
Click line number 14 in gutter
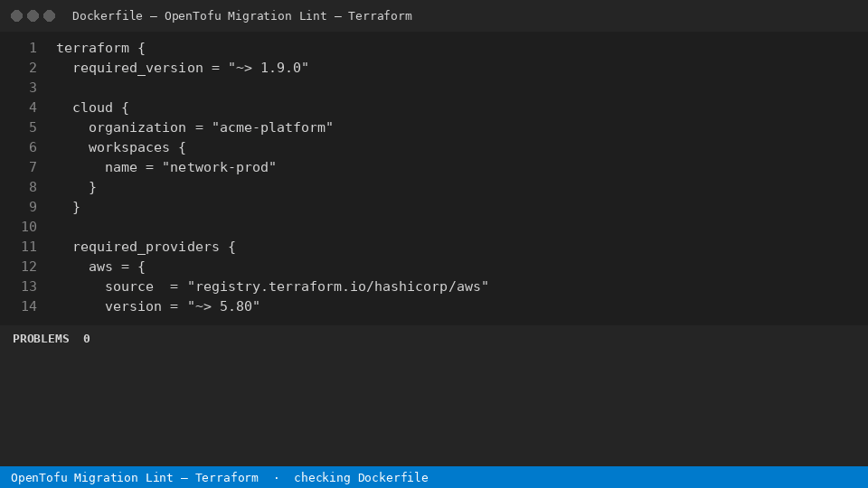tap(29, 306)
